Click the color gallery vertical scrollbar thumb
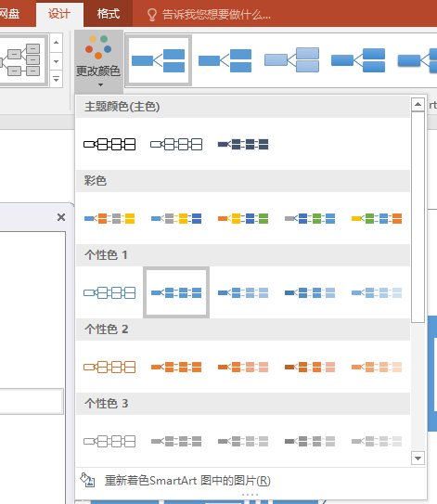437x504 pixels. coord(418,217)
